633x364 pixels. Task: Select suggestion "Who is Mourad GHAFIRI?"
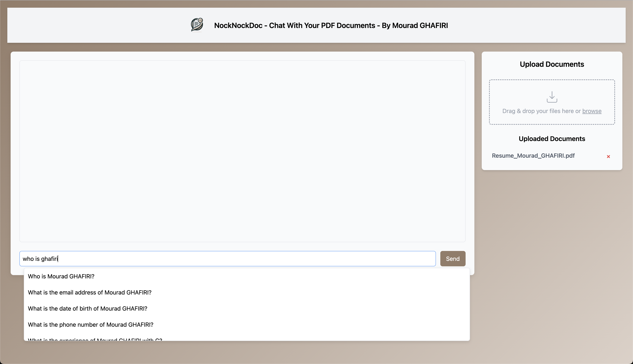(61, 276)
